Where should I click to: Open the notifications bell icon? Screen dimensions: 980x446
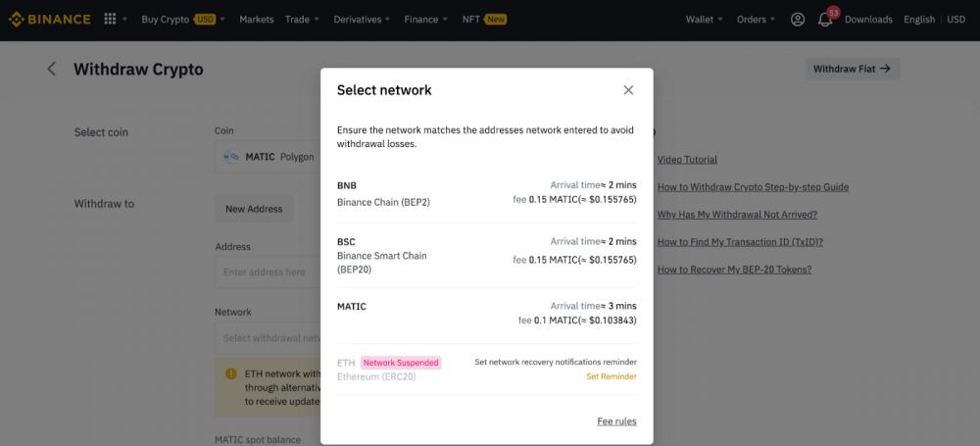[825, 20]
